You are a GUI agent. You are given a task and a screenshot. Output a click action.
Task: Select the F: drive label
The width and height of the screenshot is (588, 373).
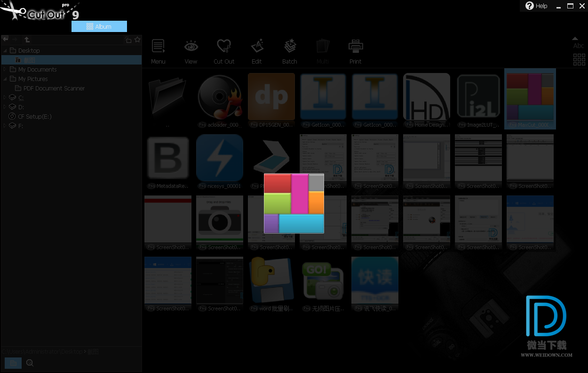21,126
